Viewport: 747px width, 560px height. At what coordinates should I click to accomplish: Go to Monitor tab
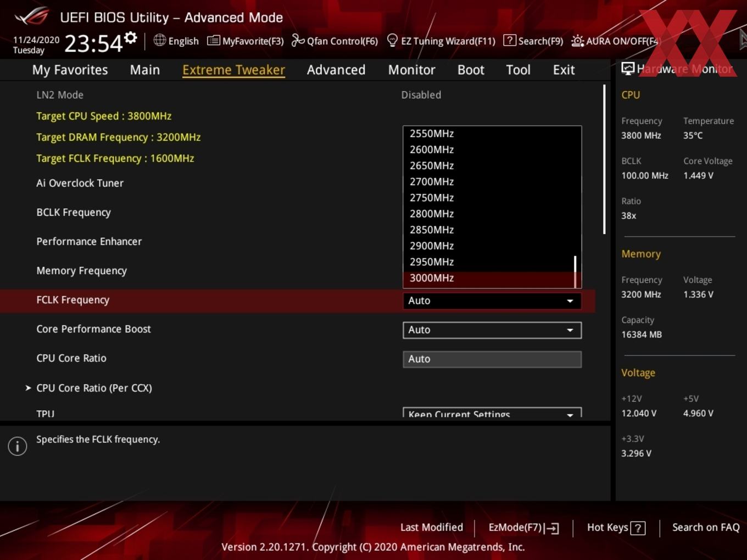click(x=412, y=70)
